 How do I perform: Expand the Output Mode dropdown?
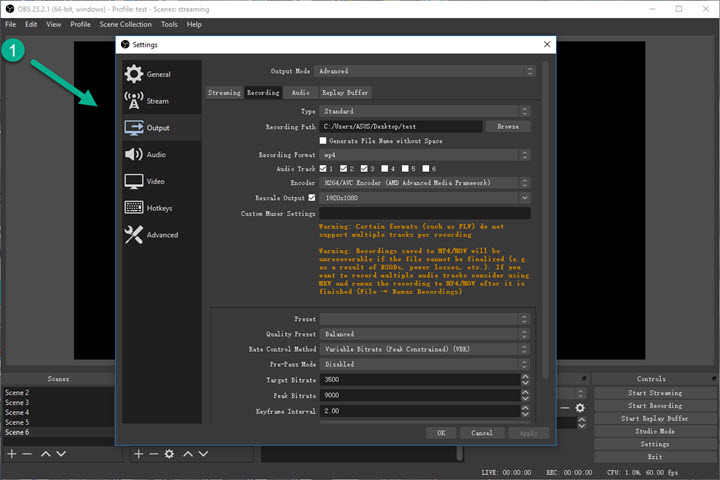click(x=424, y=71)
